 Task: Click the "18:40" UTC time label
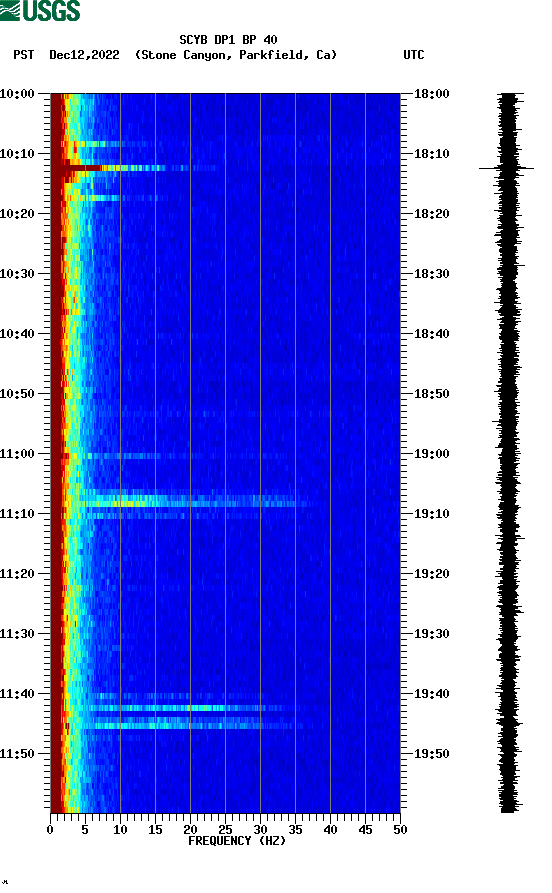click(x=432, y=334)
